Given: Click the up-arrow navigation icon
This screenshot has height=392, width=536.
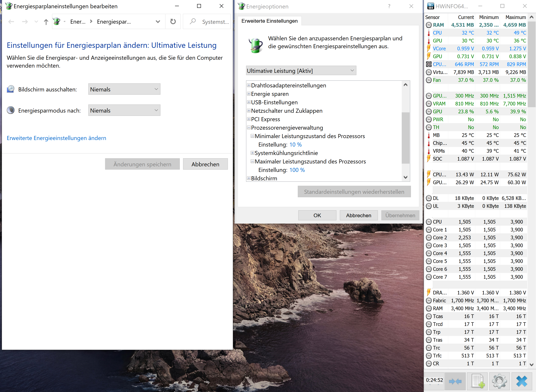Looking at the screenshot, I should pos(46,22).
